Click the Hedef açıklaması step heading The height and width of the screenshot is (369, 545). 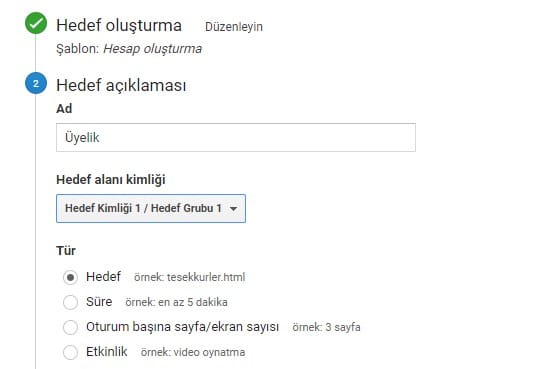pyautogui.click(x=121, y=85)
